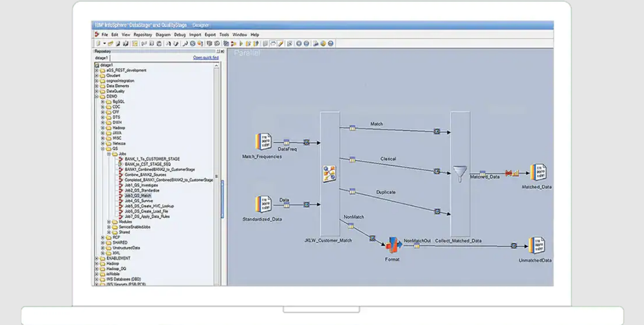Image resolution: width=644 pixels, height=325 pixels.
Task: Open the dropdown arrow beside New icon
Action: [104, 43]
